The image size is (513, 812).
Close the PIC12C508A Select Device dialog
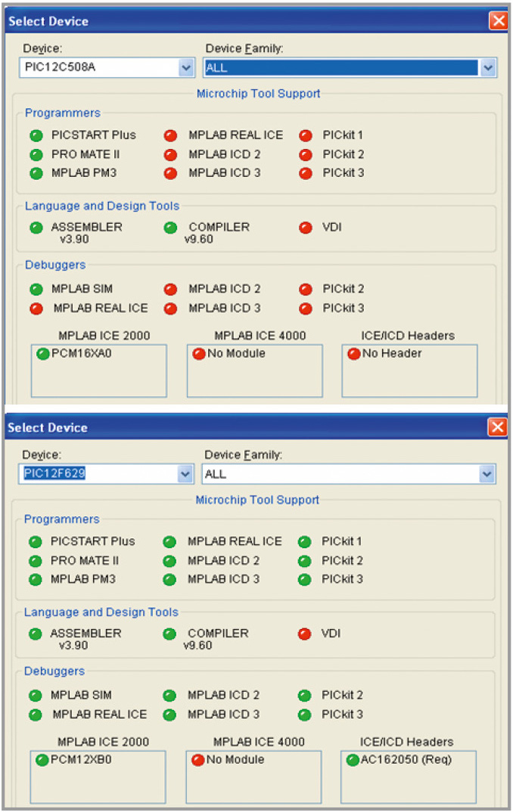(x=498, y=21)
